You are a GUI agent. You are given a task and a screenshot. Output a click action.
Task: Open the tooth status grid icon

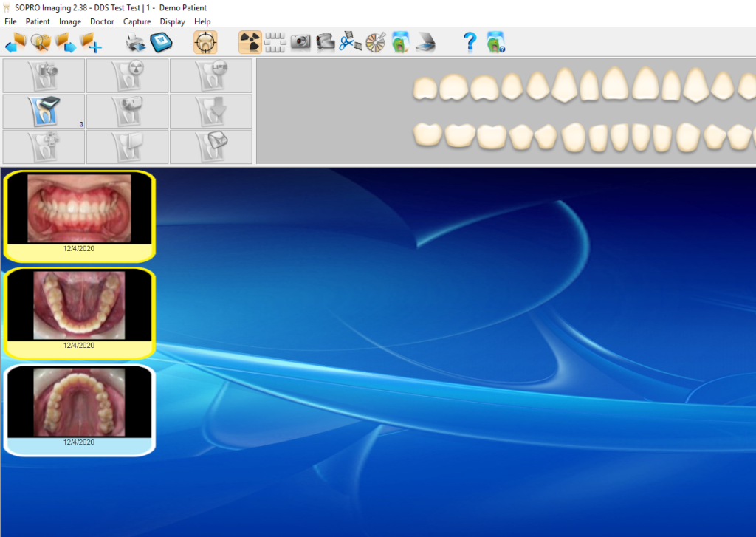[275, 42]
